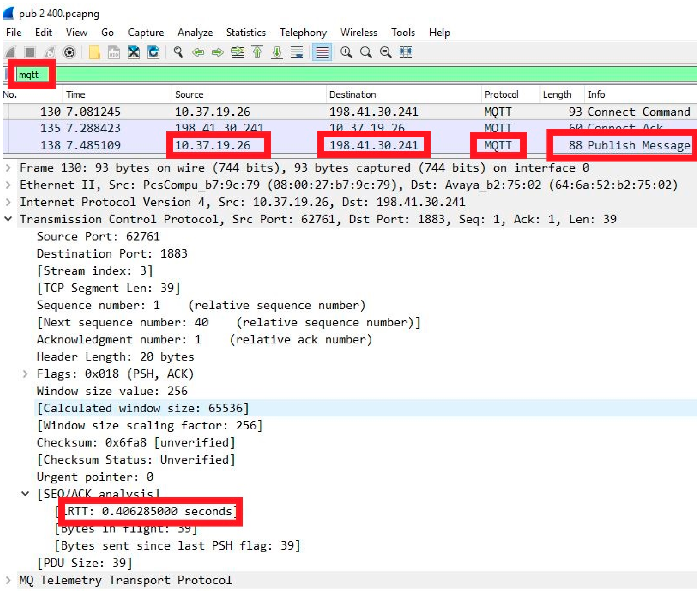700x592 pixels.
Task: Open the Statistics menu
Action: [246, 33]
